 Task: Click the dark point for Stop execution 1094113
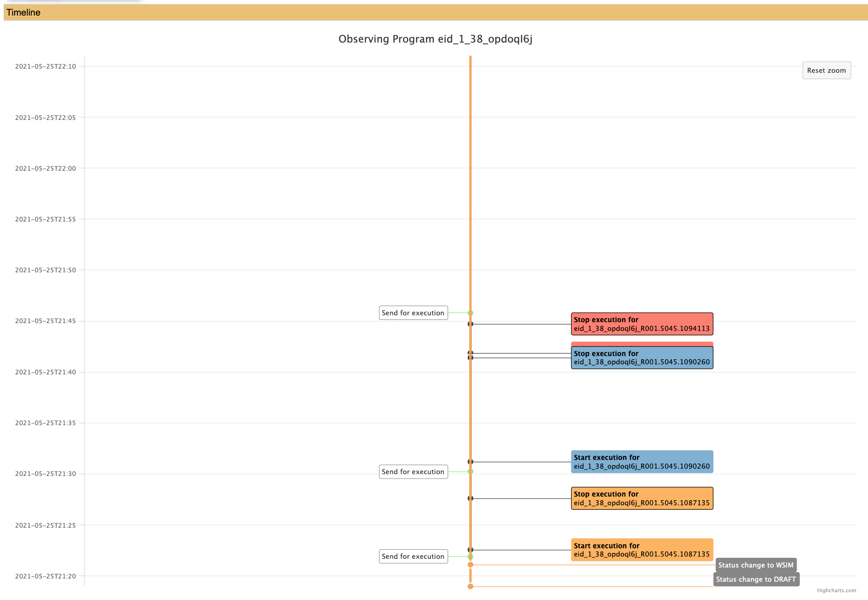coord(471,324)
